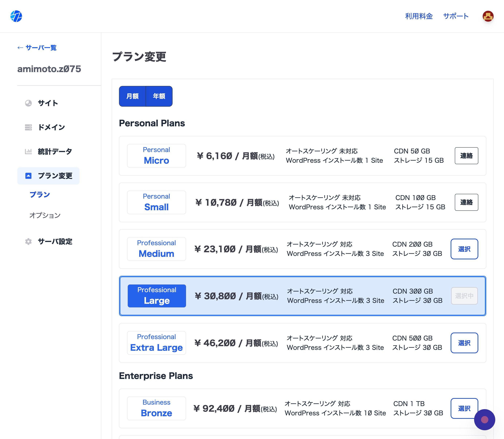Select the Professional Medium plan
The image size is (504, 439).
point(464,249)
